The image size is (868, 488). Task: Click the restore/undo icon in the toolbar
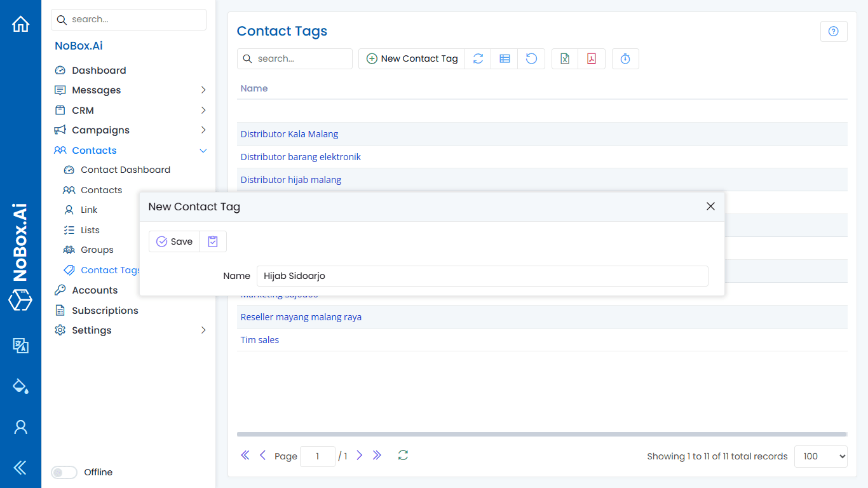[531, 58]
